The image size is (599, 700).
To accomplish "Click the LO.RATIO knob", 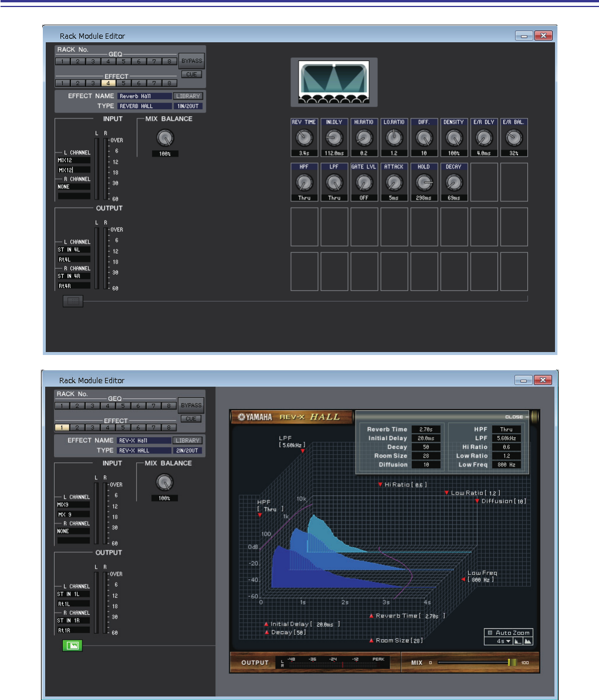I will click(x=394, y=137).
